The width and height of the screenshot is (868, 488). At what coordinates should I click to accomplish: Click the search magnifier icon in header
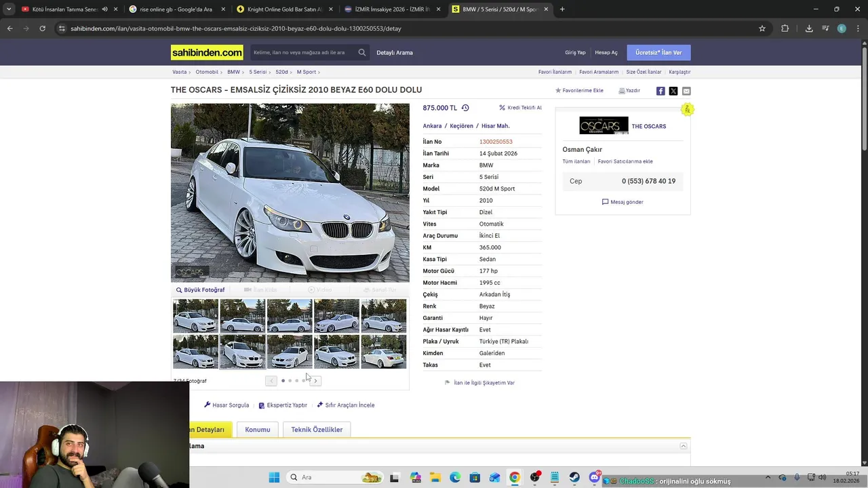point(362,52)
